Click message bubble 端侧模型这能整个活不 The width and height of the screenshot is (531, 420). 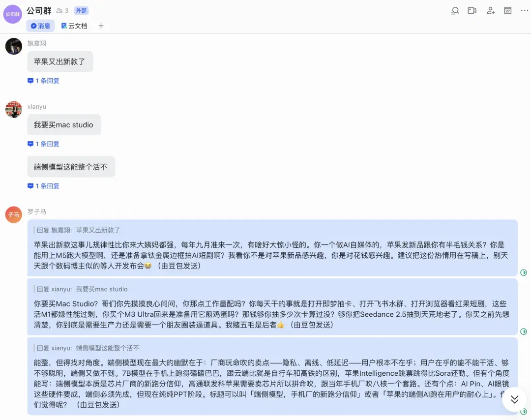click(x=71, y=167)
